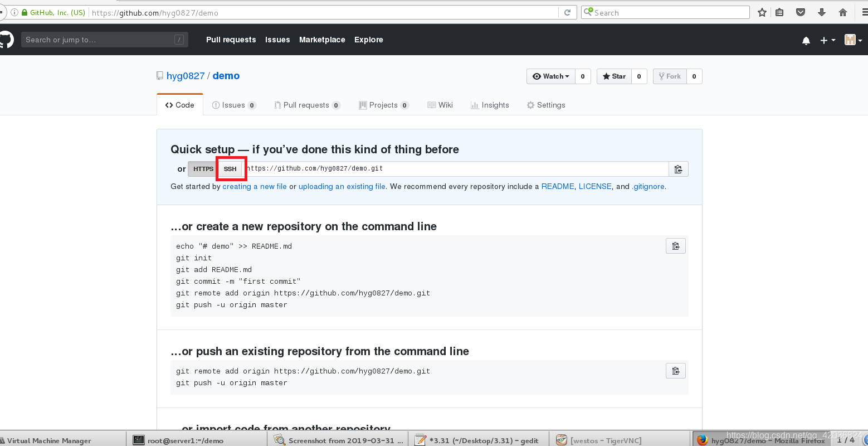
Task: Click 'git commit -m "first commit"' text
Action: [x=238, y=281]
